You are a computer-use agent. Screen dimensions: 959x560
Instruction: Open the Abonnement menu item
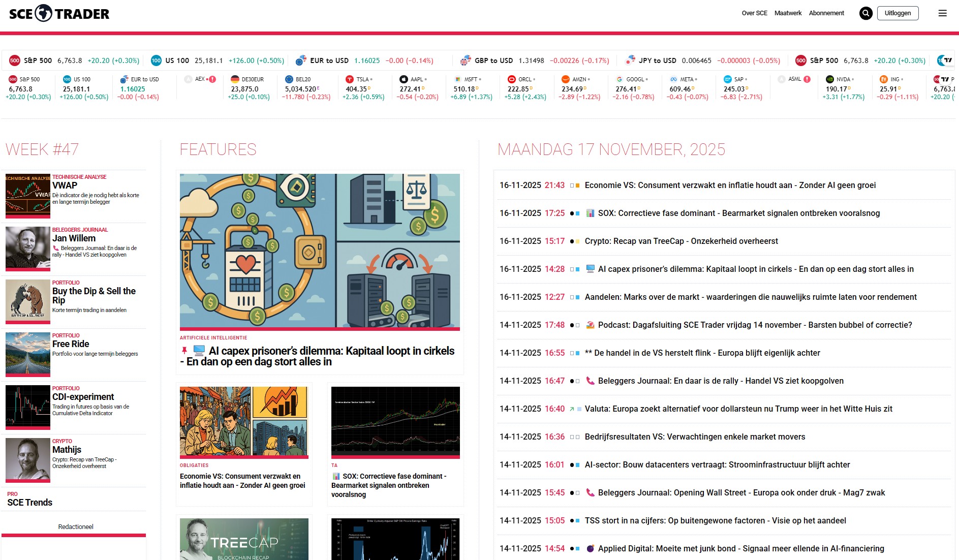[826, 13]
